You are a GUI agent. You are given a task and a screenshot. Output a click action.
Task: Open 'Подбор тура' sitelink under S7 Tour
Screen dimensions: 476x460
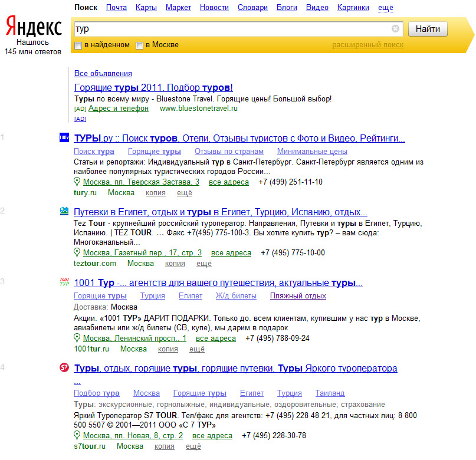coord(97,393)
